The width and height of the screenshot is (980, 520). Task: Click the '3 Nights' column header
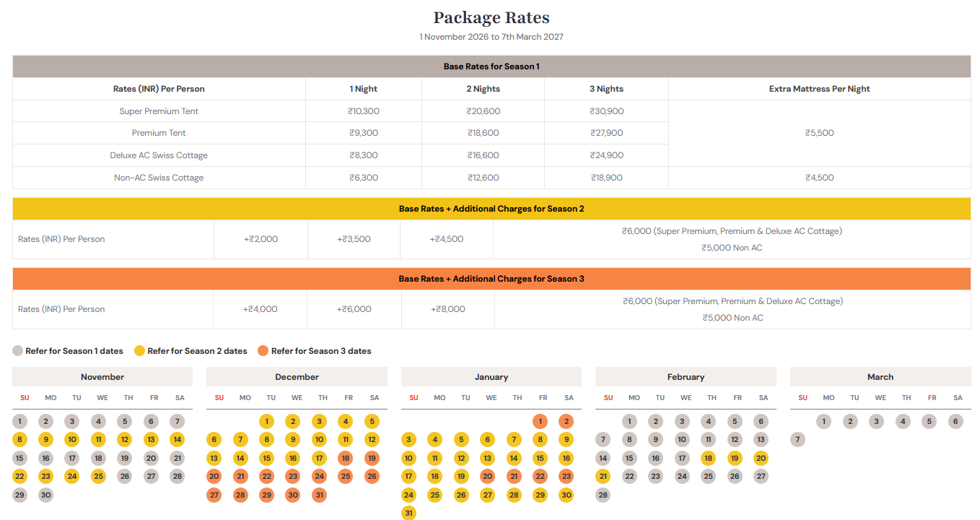coord(607,89)
